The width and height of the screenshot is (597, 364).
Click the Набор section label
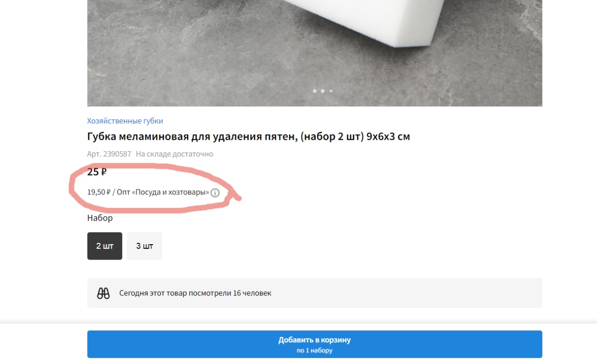(x=100, y=218)
